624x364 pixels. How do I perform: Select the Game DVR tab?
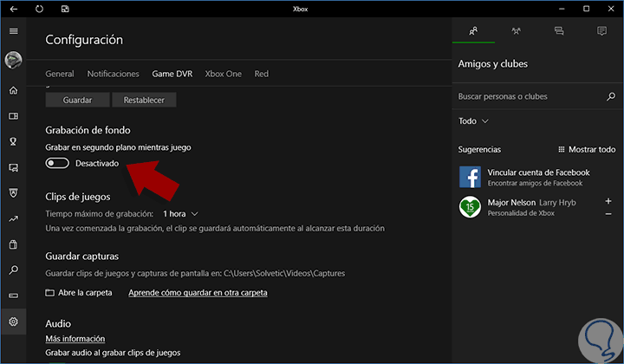click(172, 74)
